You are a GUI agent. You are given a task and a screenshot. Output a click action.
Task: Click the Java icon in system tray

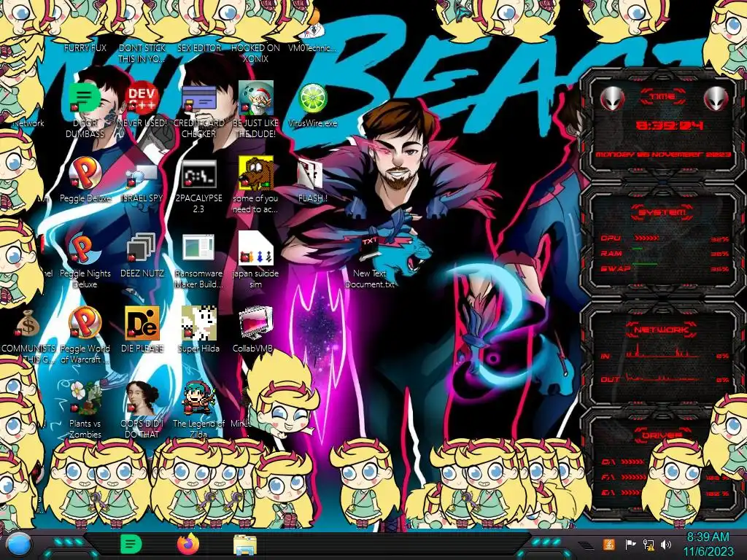pos(608,544)
